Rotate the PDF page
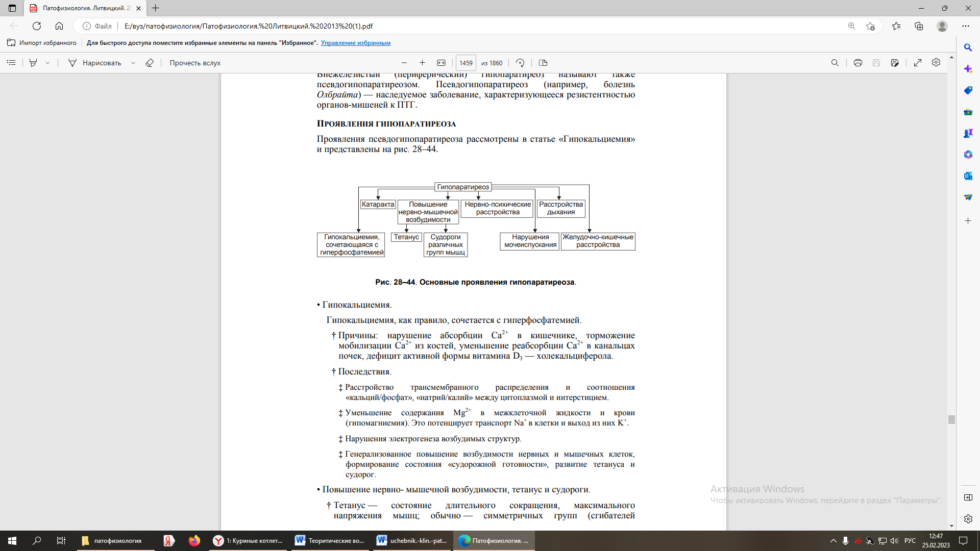The width and height of the screenshot is (980, 551). click(520, 63)
